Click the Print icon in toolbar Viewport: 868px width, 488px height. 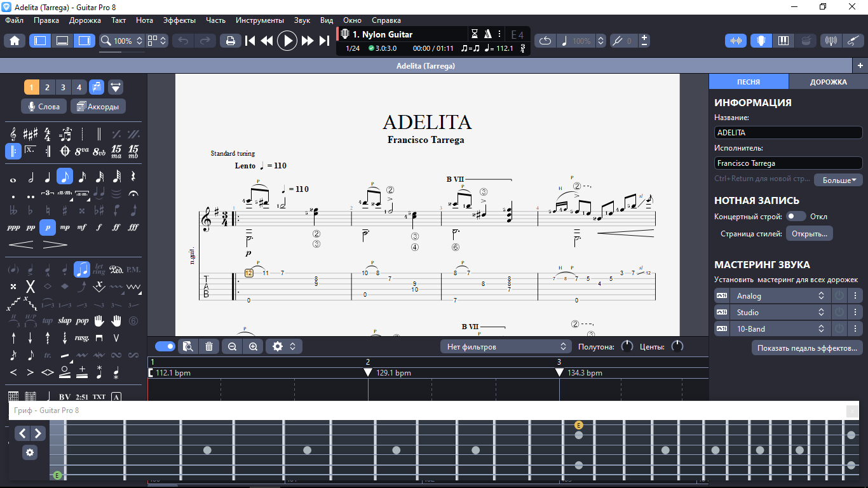pos(230,41)
